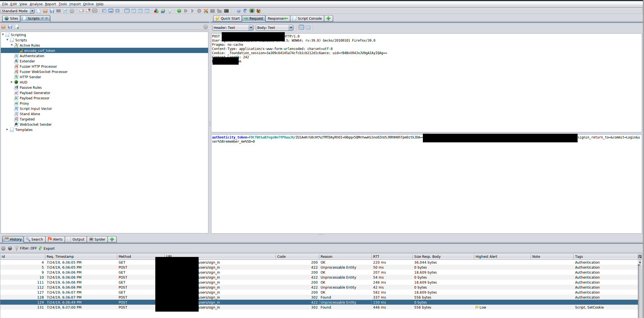Click the Persist Session disk icon in main toolbar

[52, 11]
